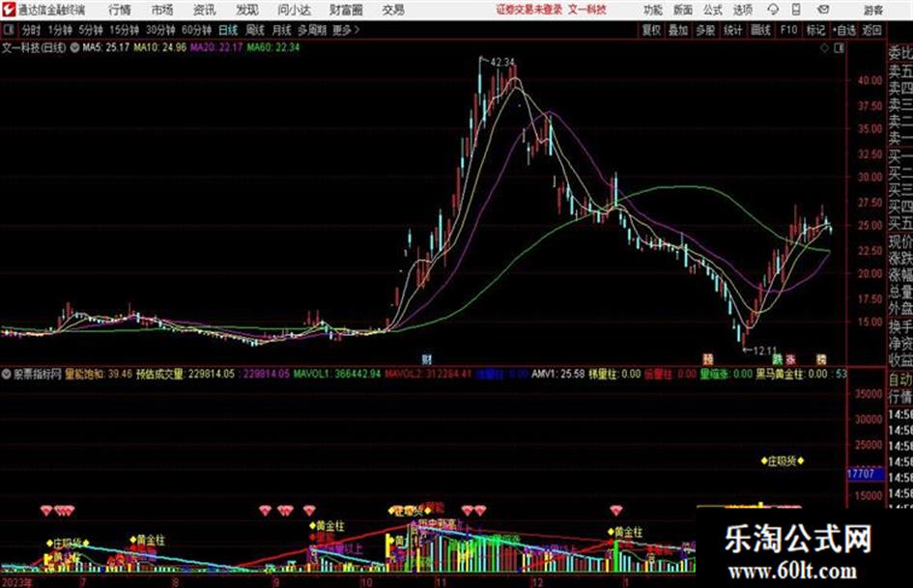
Task: Open the 发现 menu
Action: click(247, 10)
